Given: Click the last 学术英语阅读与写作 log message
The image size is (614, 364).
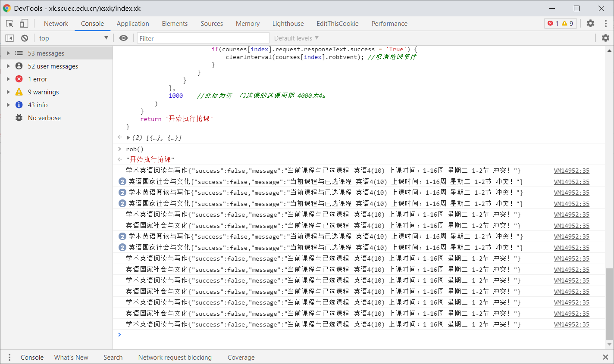Looking at the screenshot, I should click(323, 324).
